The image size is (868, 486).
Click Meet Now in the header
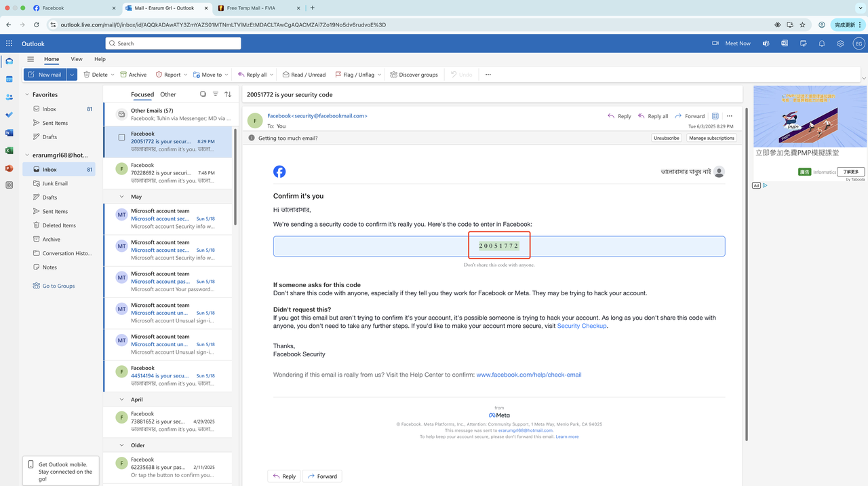tap(731, 43)
